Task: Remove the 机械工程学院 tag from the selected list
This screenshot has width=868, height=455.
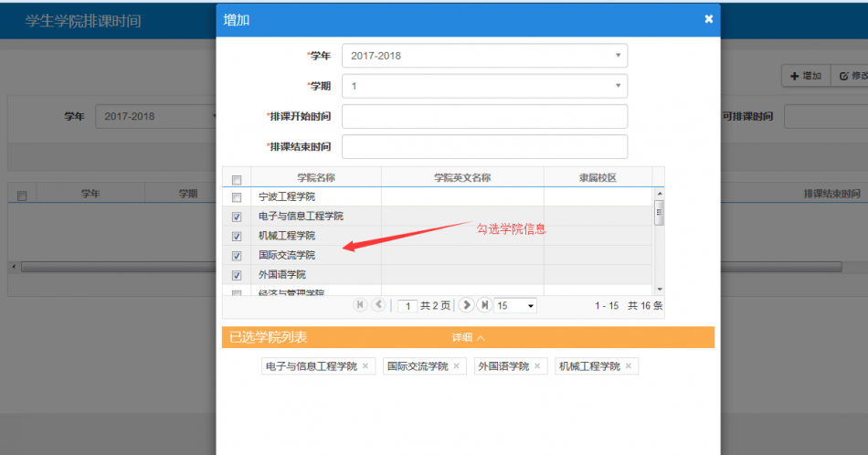Action: (x=629, y=366)
